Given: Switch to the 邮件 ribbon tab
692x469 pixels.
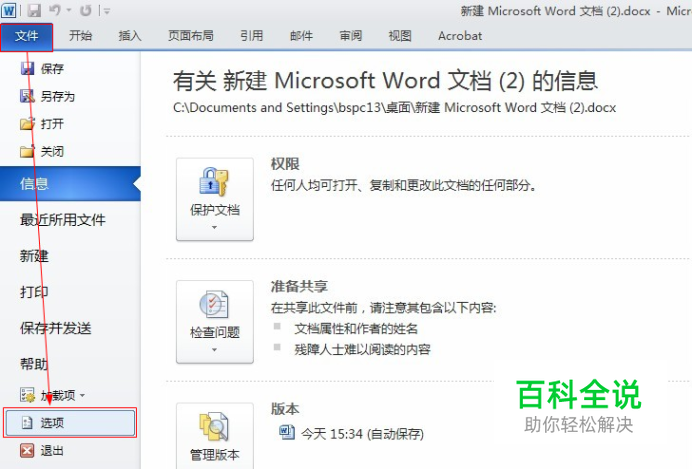Looking at the screenshot, I should click(x=301, y=36).
